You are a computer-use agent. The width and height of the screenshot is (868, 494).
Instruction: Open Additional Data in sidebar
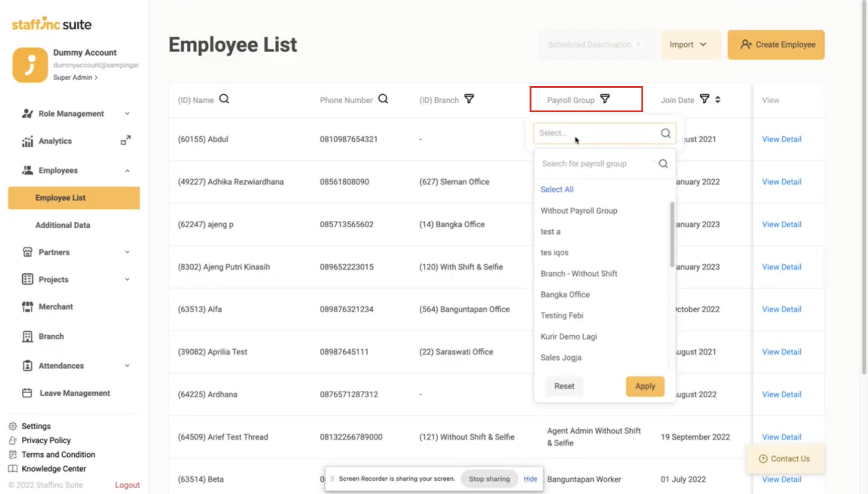click(63, 225)
